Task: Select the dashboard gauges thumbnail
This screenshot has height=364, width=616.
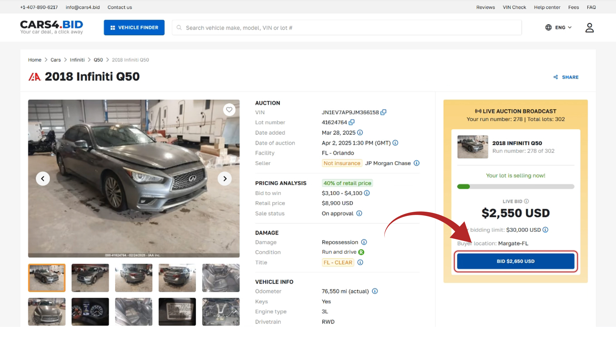Action: (x=90, y=312)
